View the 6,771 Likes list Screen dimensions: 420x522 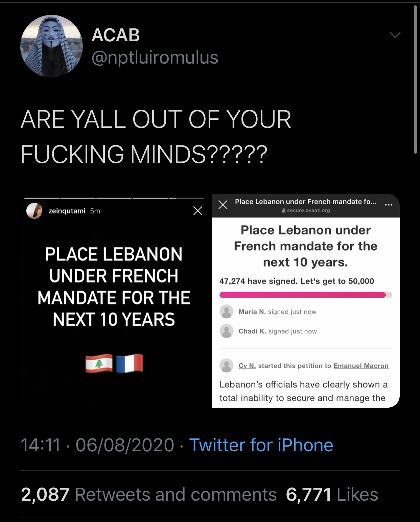tap(332, 494)
